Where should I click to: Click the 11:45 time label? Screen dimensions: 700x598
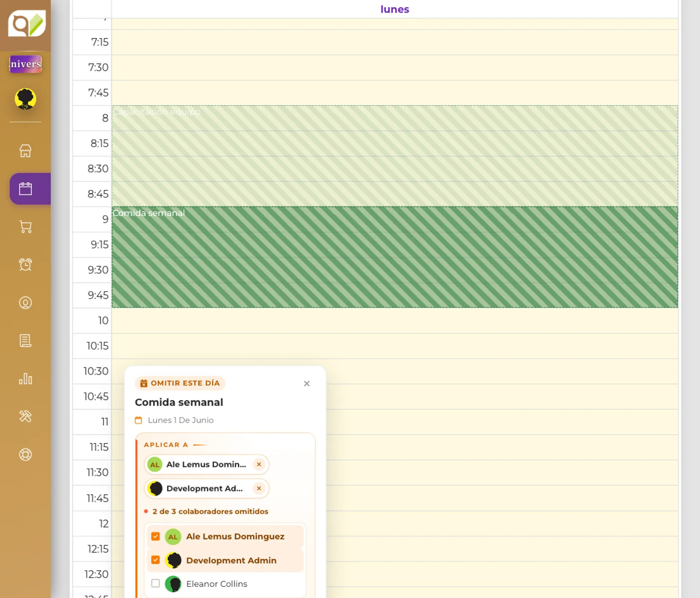(x=97, y=498)
